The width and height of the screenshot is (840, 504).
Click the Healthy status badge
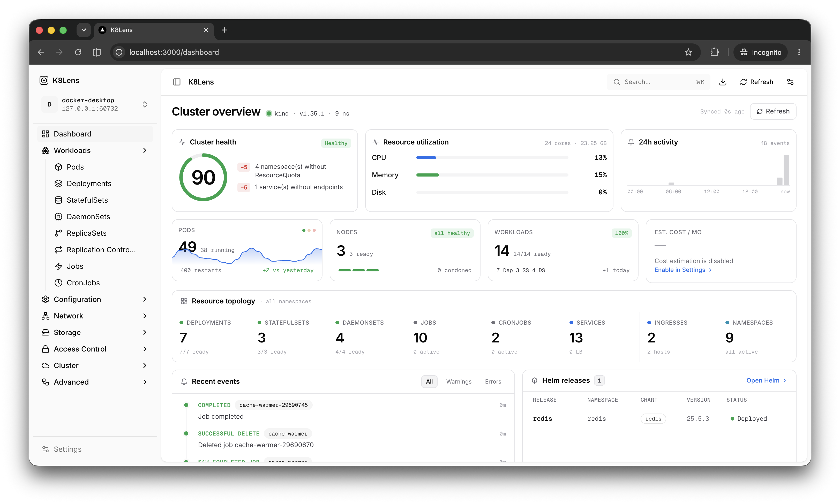click(336, 143)
